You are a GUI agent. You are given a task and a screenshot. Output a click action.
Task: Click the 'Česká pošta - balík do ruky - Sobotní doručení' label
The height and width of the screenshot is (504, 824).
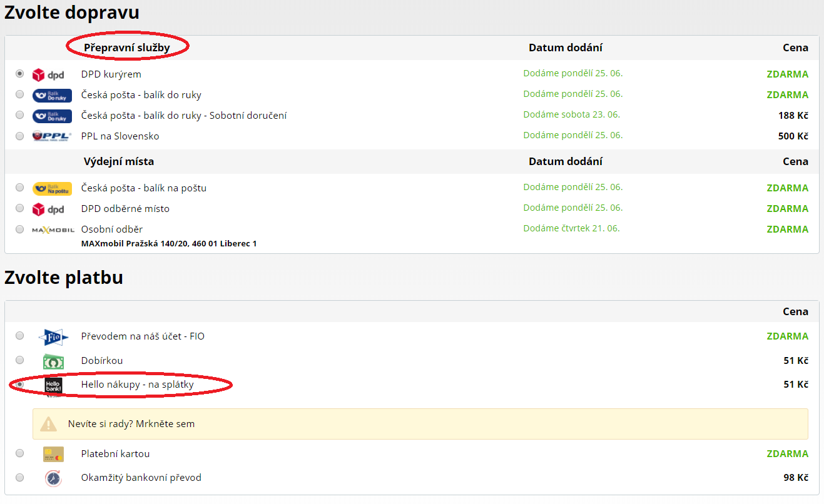point(184,116)
